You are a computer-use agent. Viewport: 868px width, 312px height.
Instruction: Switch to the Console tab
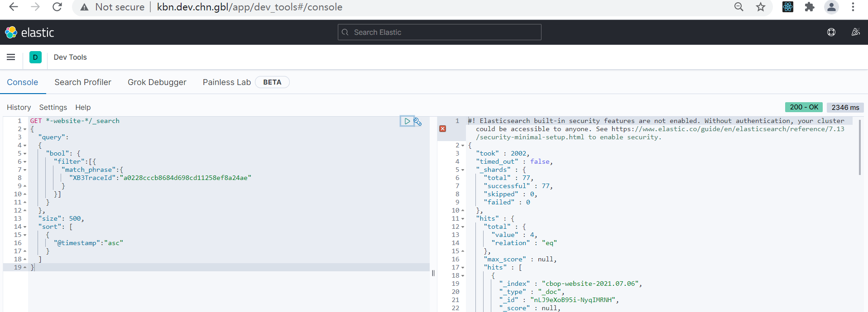point(23,82)
